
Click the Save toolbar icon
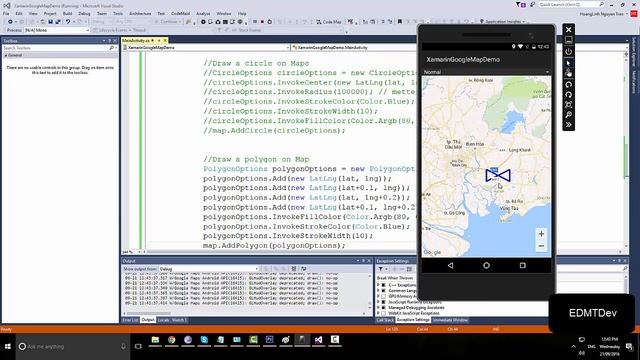[51, 22]
